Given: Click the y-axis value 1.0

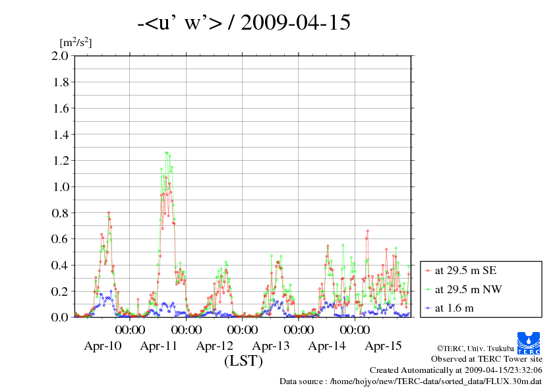Looking at the screenshot, I should (x=61, y=187).
